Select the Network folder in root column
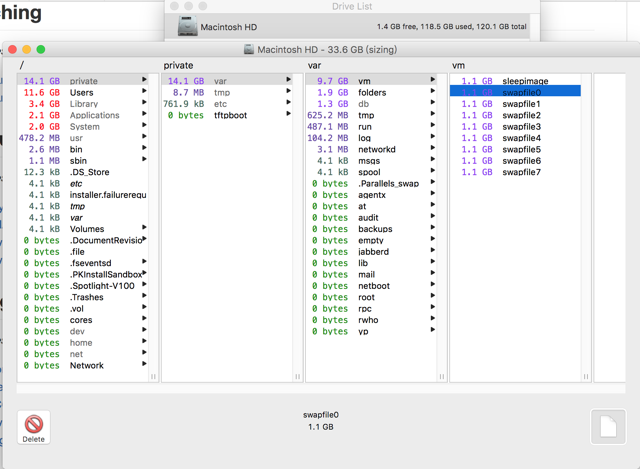The width and height of the screenshot is (640, 469). tap(82, 366)
